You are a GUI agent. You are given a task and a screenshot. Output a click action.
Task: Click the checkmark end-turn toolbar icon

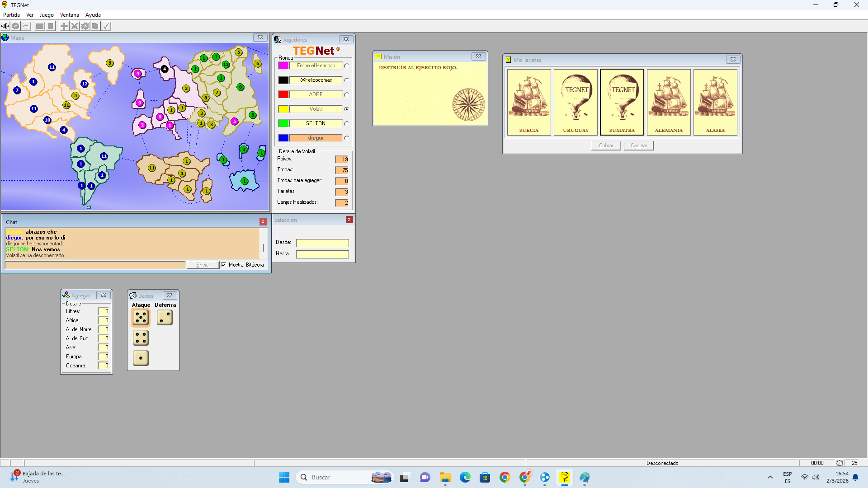pos(106,26)
